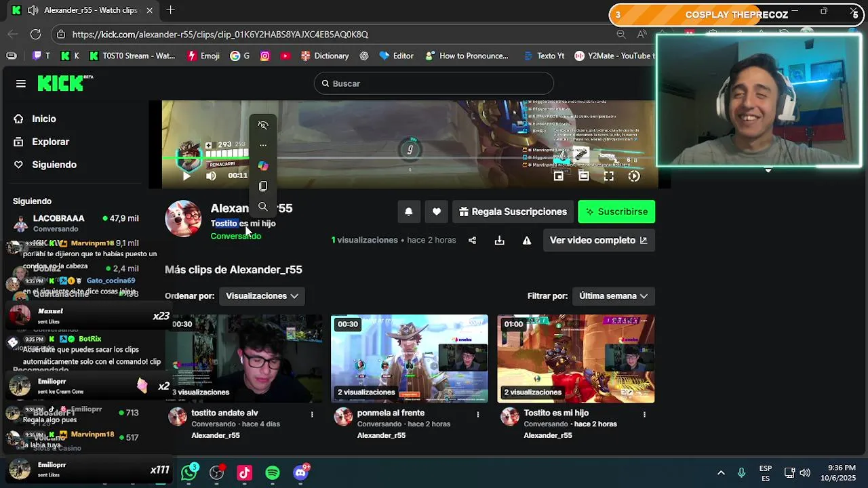Open playback speed settings in player

(634, 176)
